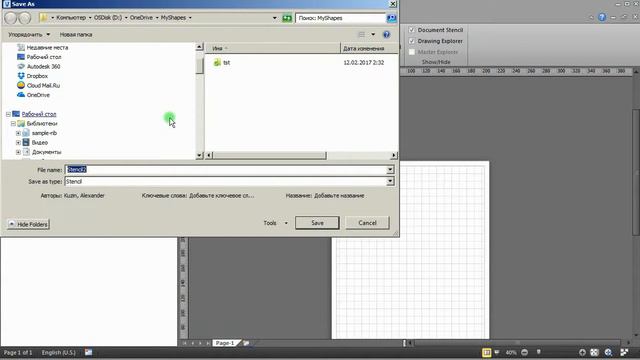Expand the sample-rib library node
This screenshot has height=360, width=640.
tap(18, 133)
